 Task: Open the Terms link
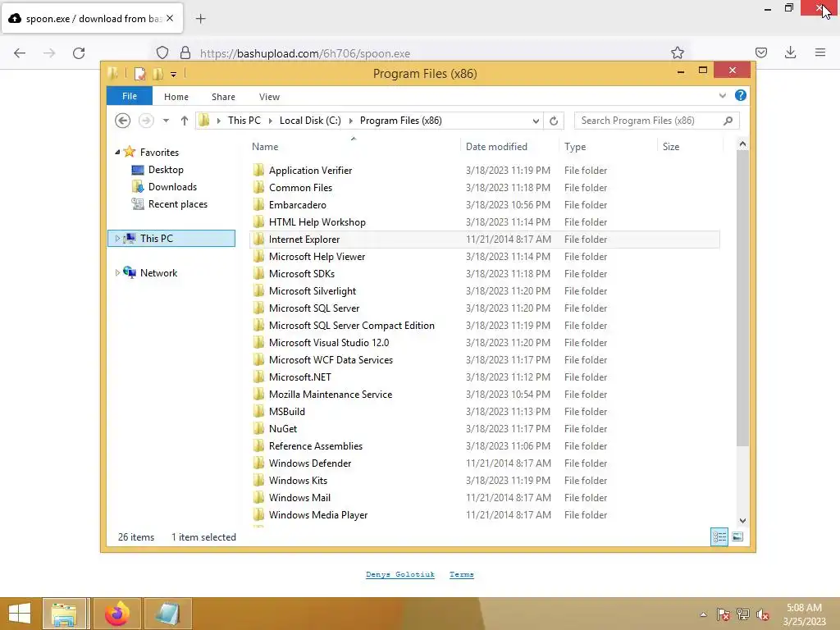point(462,574)
